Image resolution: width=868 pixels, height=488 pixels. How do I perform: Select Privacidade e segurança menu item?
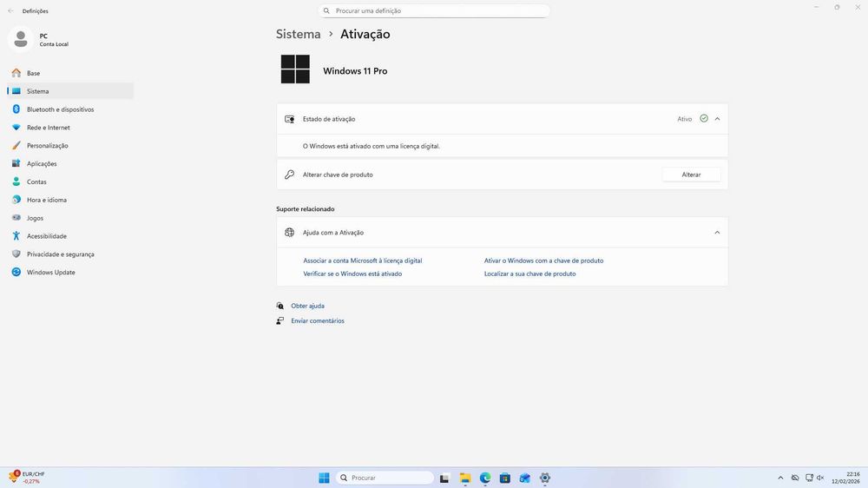70,254
